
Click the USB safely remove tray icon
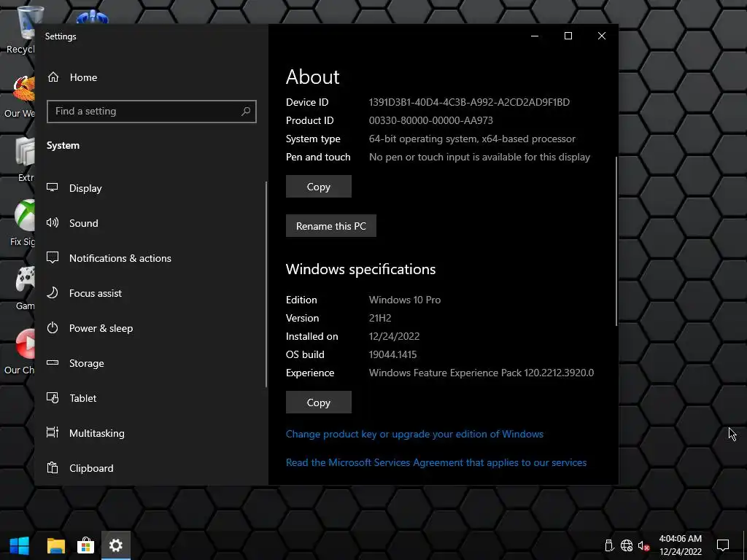(609, 545)
